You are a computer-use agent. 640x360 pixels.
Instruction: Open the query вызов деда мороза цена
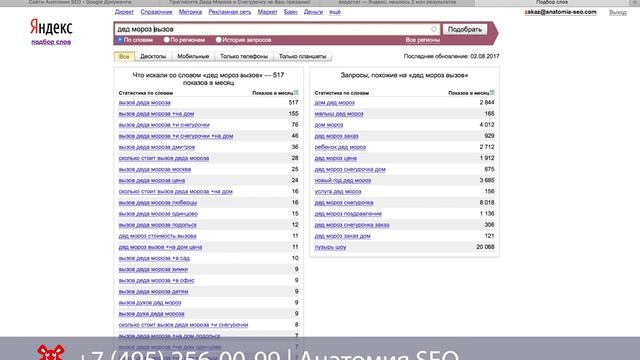click(152, 180)
